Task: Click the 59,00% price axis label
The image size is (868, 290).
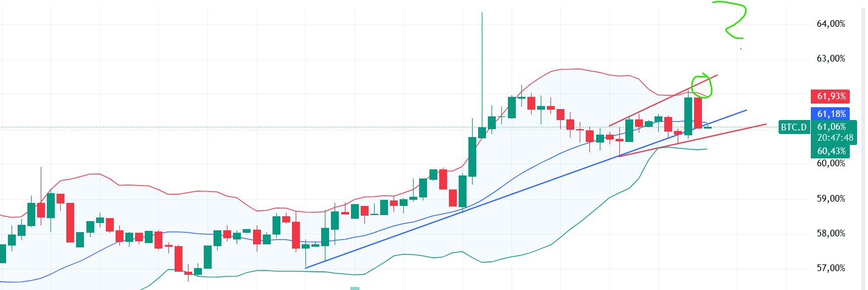Action: coord(830,199)
